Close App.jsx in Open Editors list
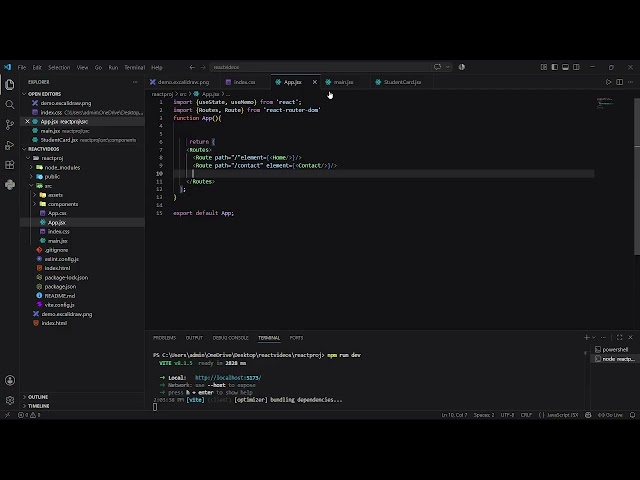640x480 pixels. (x=27, y=122)
